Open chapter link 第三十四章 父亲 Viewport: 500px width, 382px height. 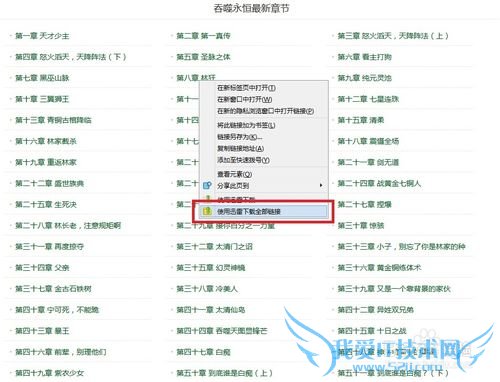tap(42, 268)
